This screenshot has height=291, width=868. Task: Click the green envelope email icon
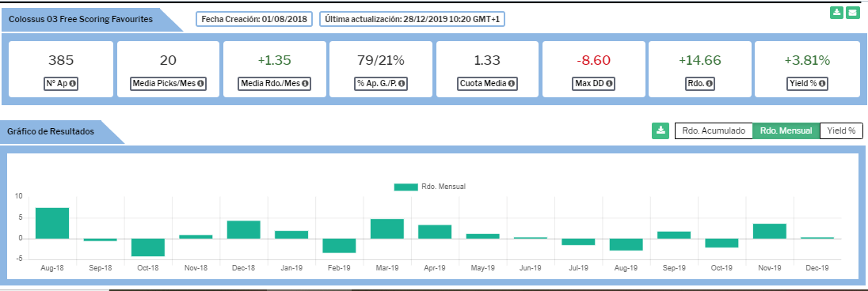[x=852, y=13]
